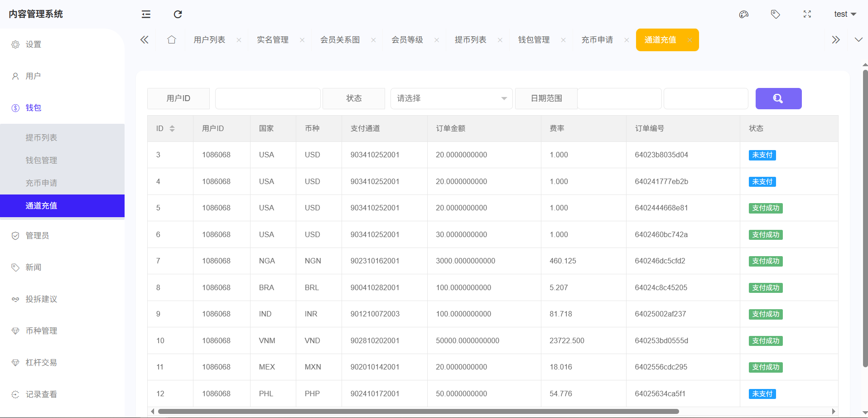This screenshot has height=418, width=868.
Task: Close the 实名管理 tab
Action: point(302,40)
